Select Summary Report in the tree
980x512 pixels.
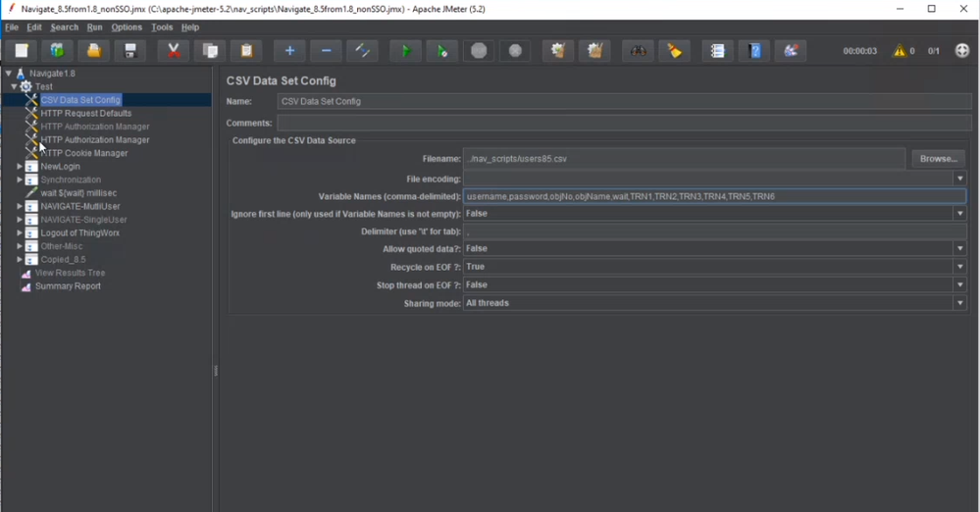click(68, 286)
